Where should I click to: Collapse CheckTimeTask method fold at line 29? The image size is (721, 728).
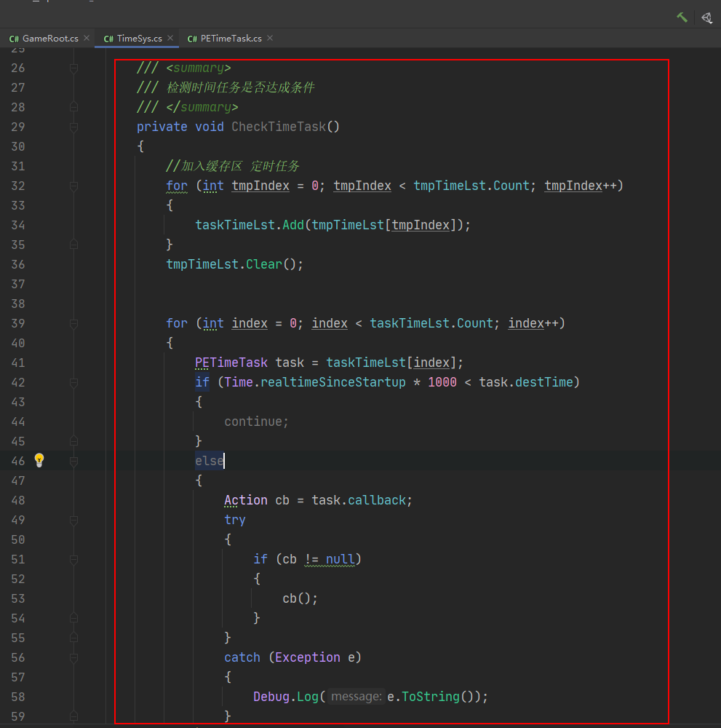point(73,127)
